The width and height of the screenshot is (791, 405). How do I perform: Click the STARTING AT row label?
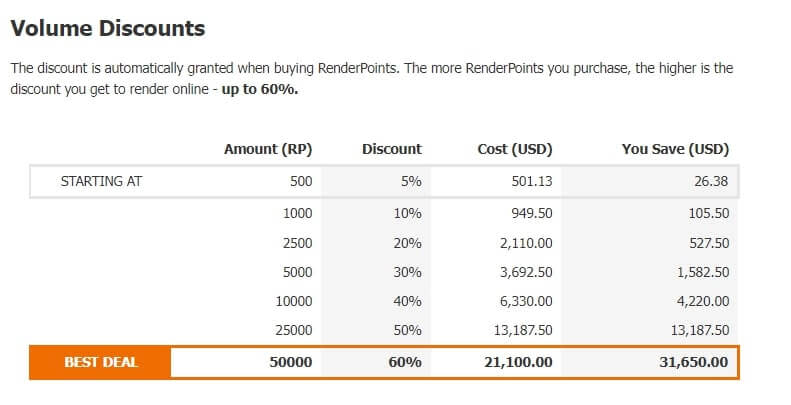point(101,181)
